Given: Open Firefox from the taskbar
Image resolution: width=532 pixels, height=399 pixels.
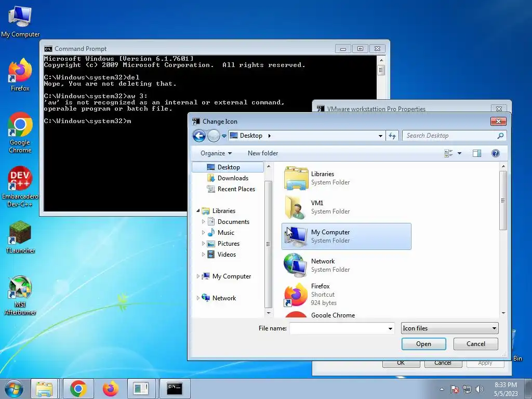Looking at the screenshot, I should point(110,389).
